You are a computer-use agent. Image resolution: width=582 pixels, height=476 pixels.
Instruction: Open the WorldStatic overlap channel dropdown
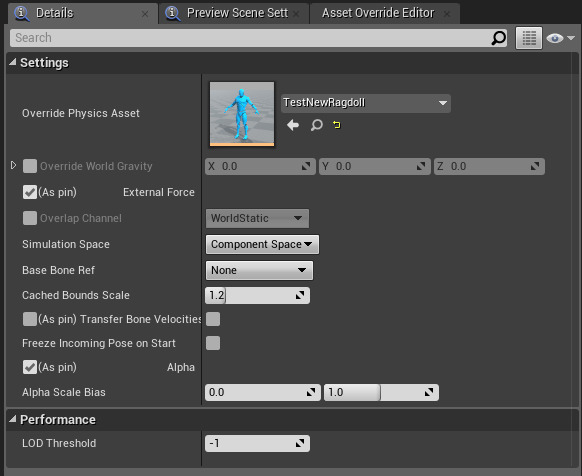pyautogui.click(x=257, y=218)
